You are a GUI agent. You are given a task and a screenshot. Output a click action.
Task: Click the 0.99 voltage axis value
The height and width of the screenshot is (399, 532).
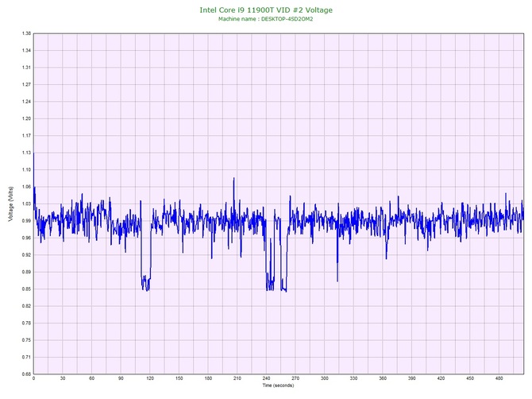click(x=26, y=221)
